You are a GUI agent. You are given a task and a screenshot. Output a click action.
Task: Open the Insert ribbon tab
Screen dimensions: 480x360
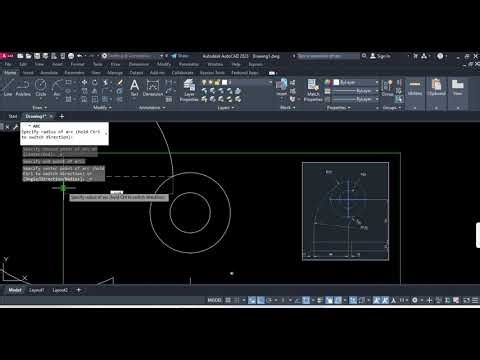click(28, 72)
